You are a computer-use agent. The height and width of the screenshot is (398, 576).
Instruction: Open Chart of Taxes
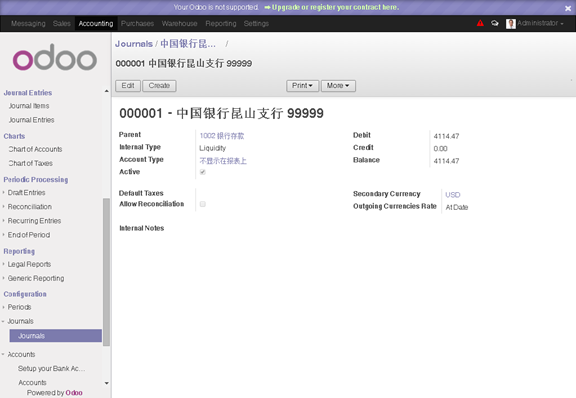(x=30, y=163)
